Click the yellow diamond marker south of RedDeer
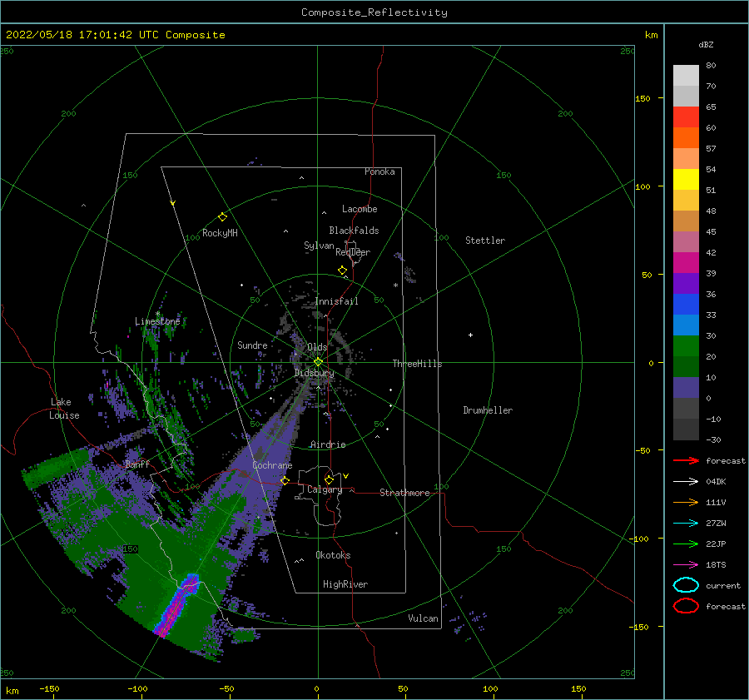Viewport: 749px width, 700px height. pyautogui.click(x=342, y=270)
